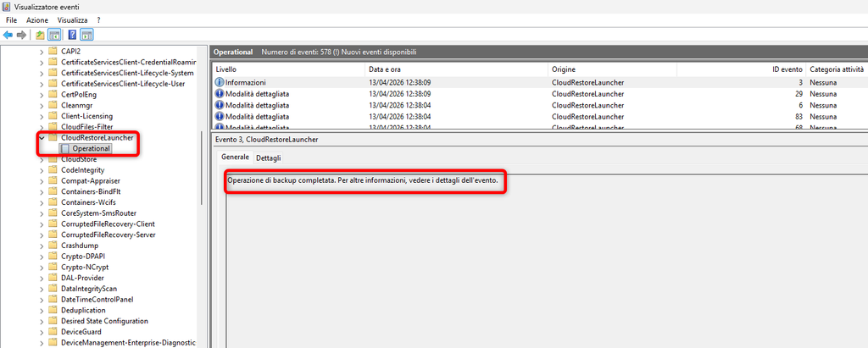This screenshot has width=868, height=348.
Task: Click the Containers-Wcifs folder icon
Action: [x=53, y=202]
